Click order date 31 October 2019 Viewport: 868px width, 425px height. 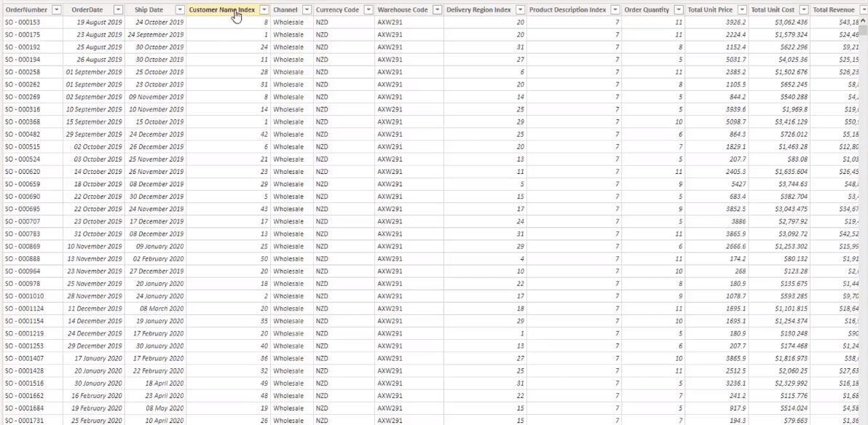click(93, 234)
